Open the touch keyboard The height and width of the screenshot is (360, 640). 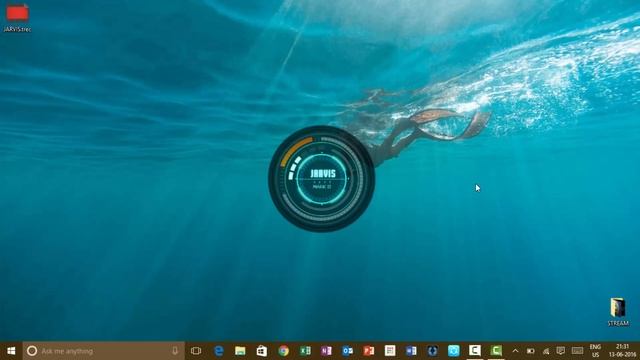[577, 351]
